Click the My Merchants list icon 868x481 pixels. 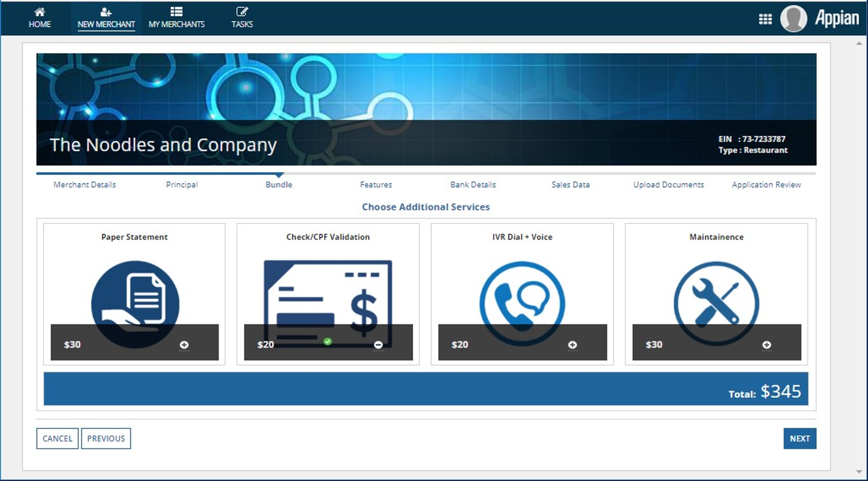point(177,12)
